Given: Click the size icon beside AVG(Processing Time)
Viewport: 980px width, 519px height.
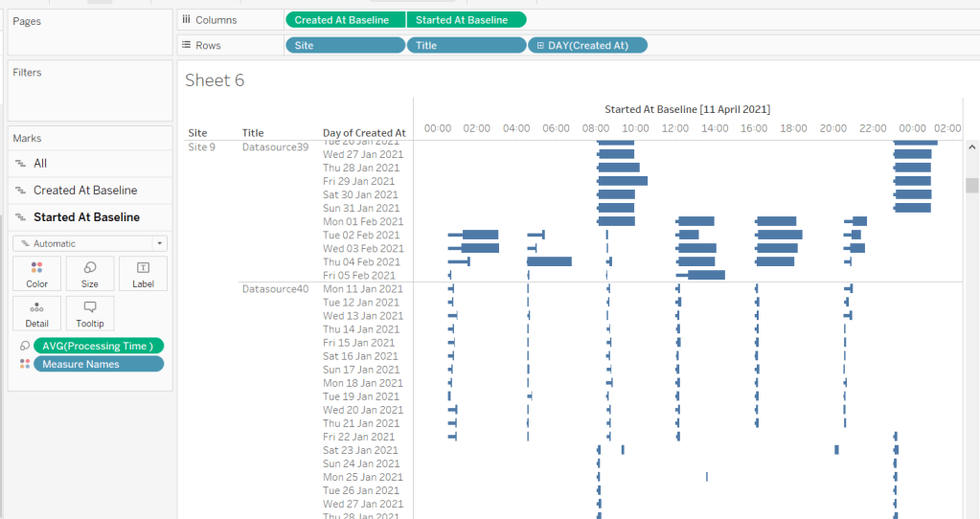Looking at the screenshot, I should [24, 346].
